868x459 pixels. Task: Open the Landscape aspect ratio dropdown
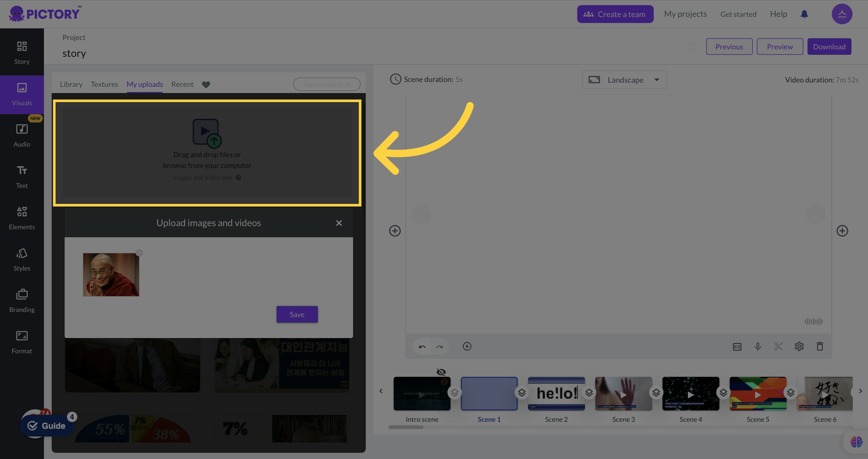coord(624,80)
